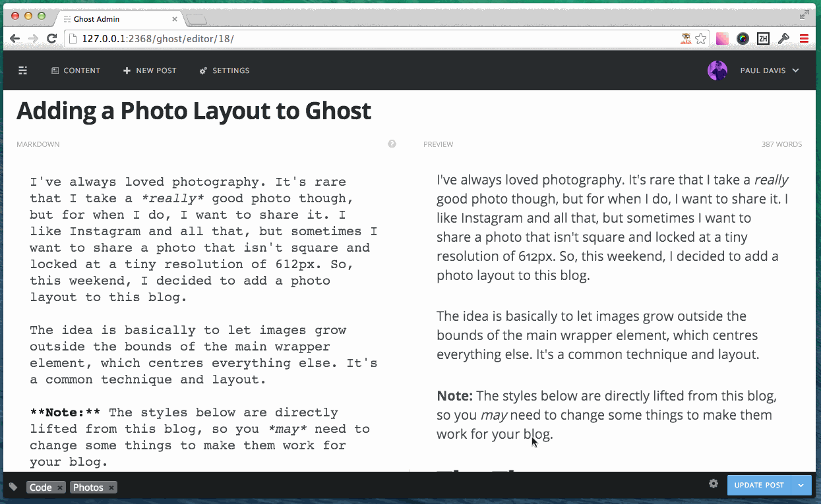This screenshot has height=504, width=821.
Task: Go to the Content section
Action: (x=76, y=70)
